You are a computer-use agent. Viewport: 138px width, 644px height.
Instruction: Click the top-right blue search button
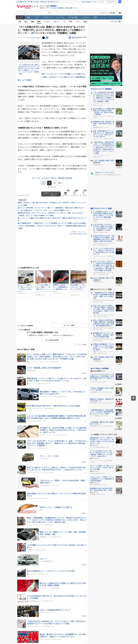(x=120, y=2)
